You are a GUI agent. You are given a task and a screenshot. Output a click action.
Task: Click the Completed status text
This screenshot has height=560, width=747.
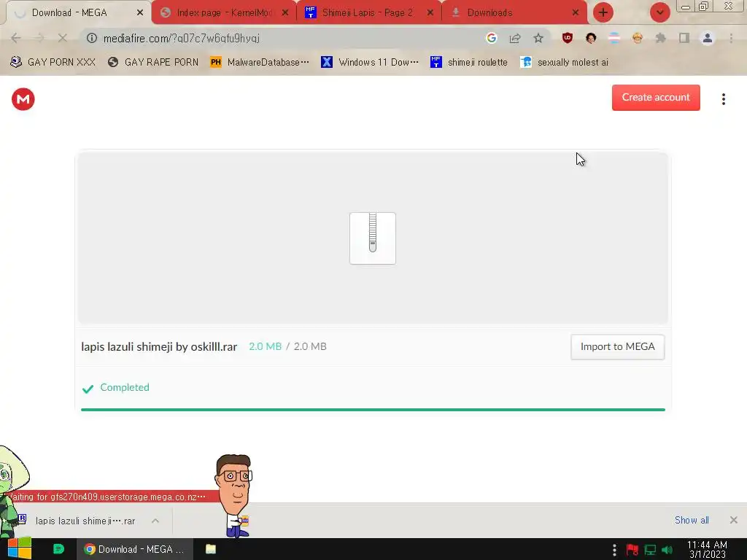(x=125, y=387)
